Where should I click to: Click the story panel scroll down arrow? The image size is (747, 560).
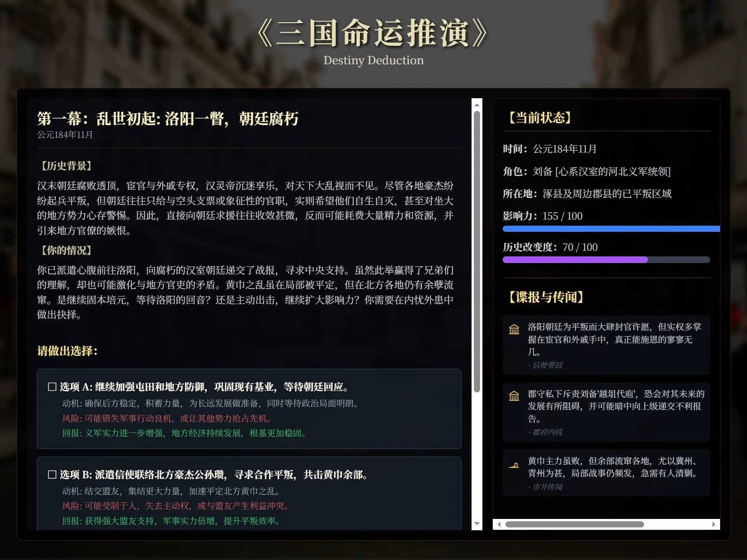coord(477,524)
